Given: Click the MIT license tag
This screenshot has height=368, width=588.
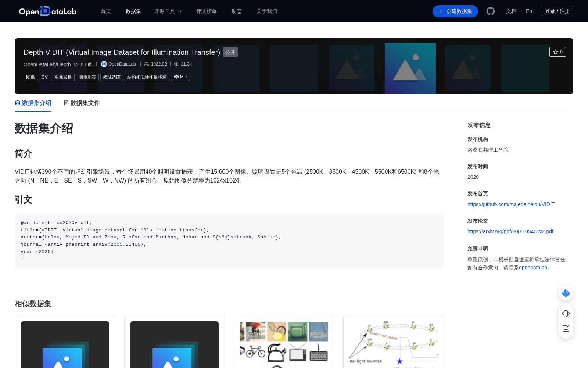Looking at the screenshot, I should pos(180,77).
